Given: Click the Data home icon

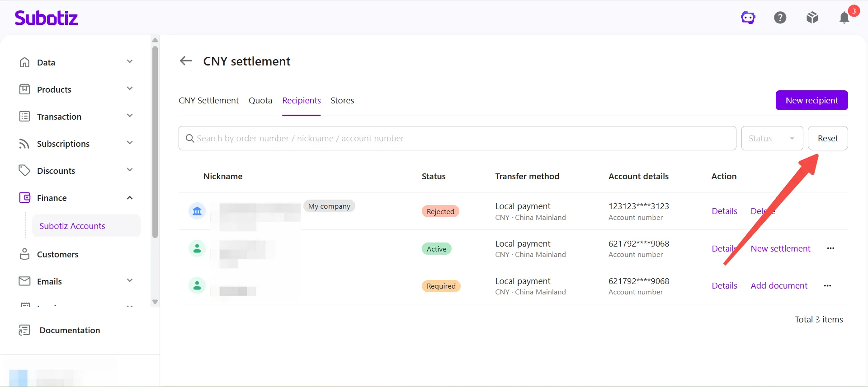Looking at the screenshot, I should (24, 62).
